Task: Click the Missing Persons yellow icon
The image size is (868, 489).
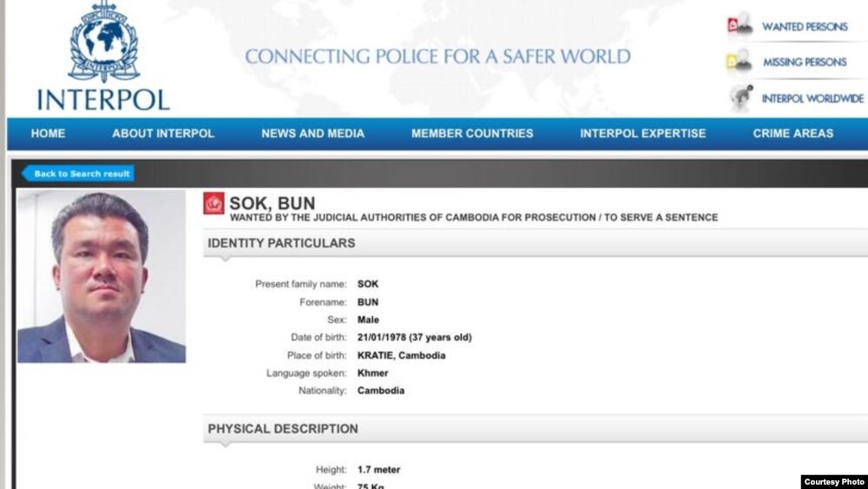Action: (739, 62)
